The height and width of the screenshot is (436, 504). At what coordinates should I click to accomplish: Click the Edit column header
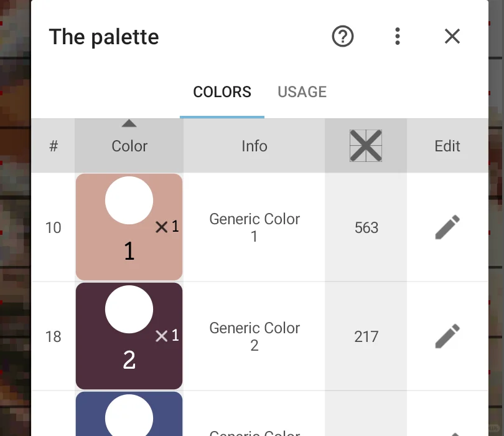(x=447, y=146)
